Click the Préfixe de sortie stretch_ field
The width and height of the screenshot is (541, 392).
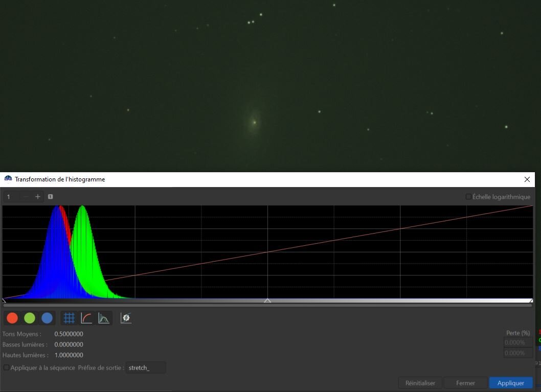point(146,367)
